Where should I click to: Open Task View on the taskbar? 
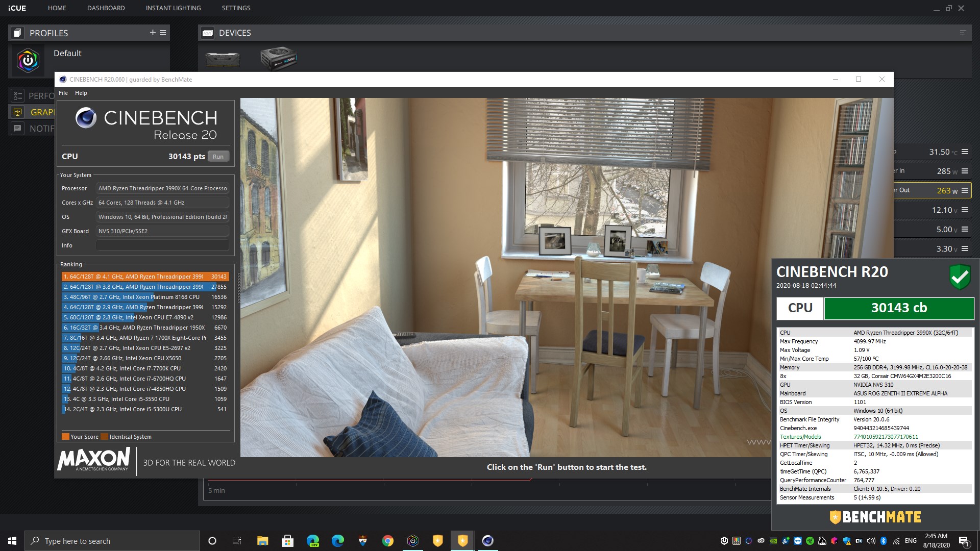pyautogui.click(x=237, y=541)
